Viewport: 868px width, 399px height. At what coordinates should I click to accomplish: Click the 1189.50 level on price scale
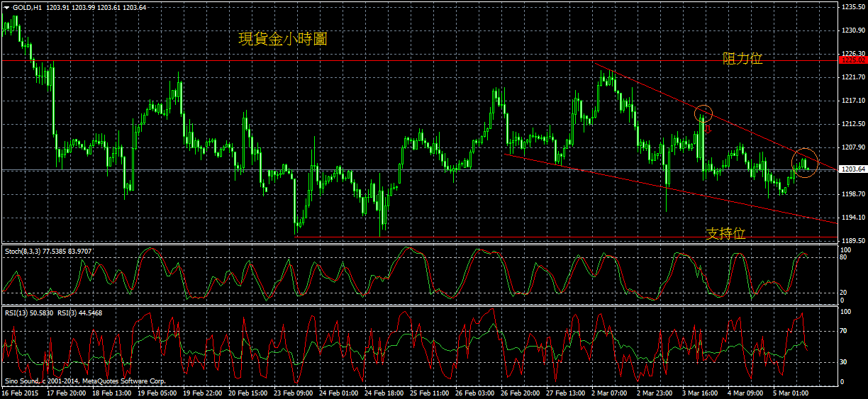click(x=852, y=240)
